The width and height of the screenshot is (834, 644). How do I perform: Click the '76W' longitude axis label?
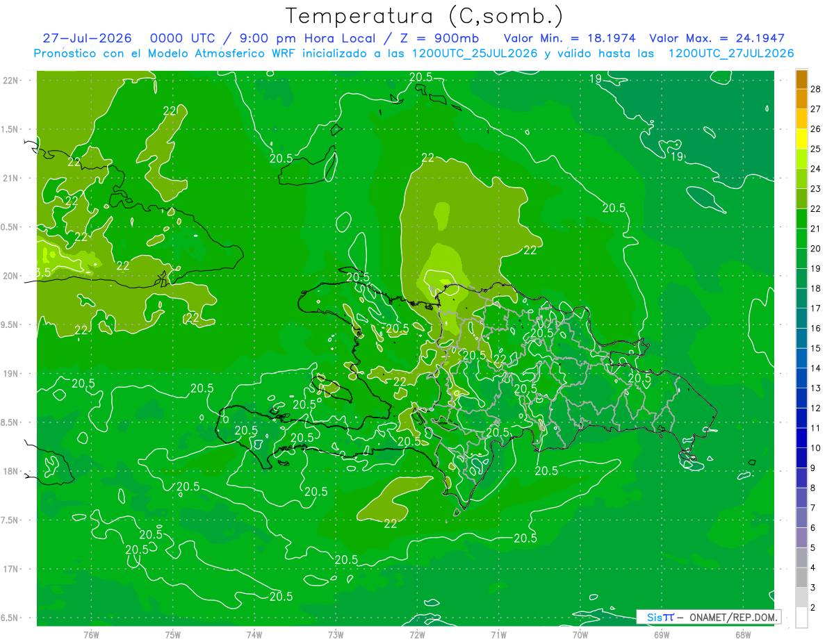coord(91,635)
